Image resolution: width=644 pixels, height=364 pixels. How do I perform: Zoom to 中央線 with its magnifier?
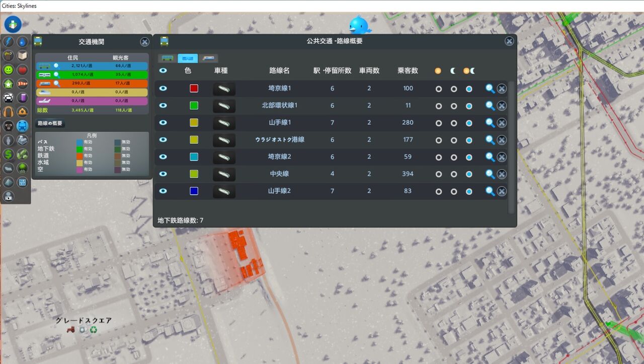coord(490,174)
